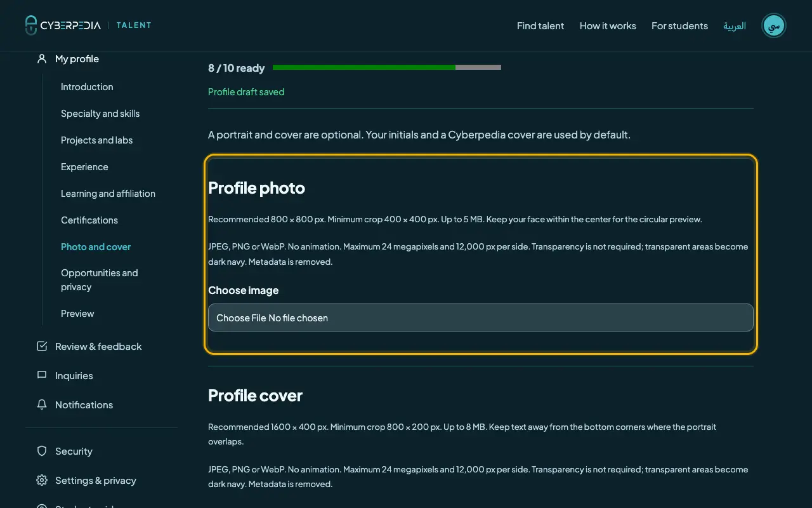
Task: Click the Settings & privacy gear icon
Action: coord(42,480)
